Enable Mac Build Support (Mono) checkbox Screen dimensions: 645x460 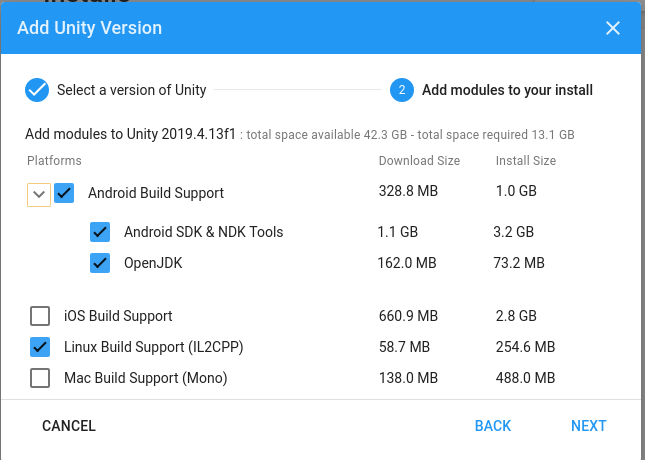40,378
